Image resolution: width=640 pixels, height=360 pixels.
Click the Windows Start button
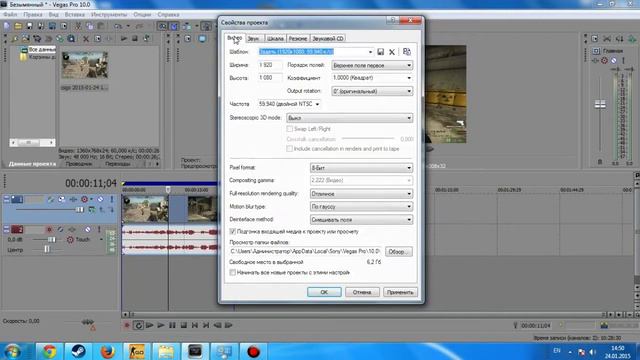[x=13, y=351]
